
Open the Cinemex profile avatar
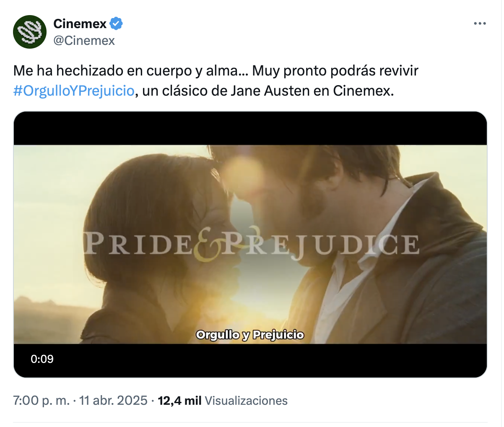coord(30,32)
